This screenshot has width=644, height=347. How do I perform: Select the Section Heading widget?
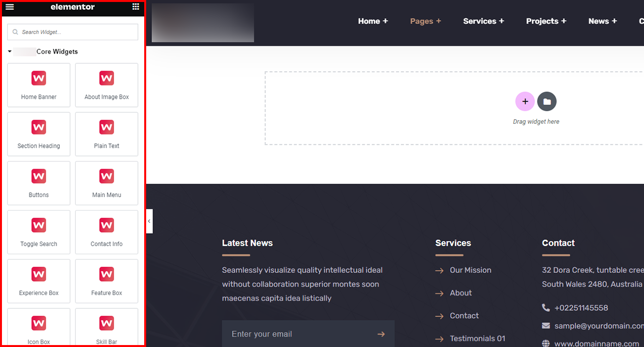point(38,134)
